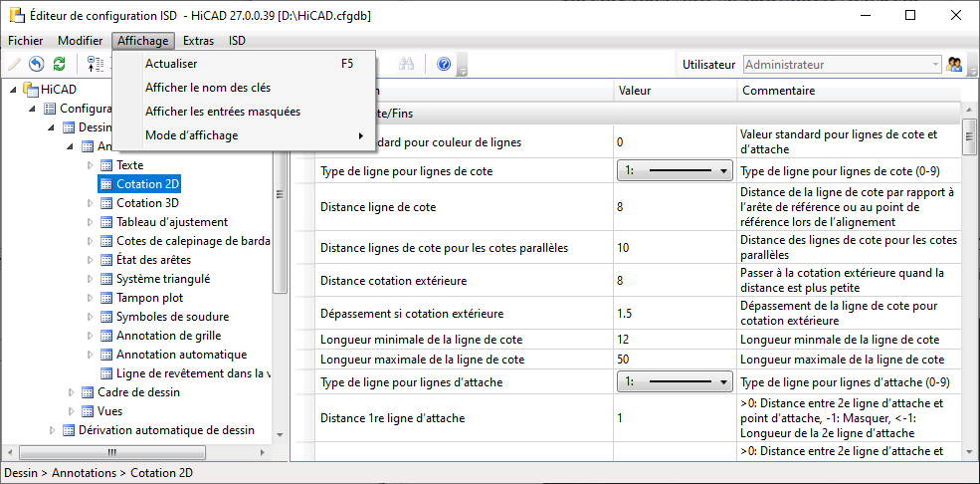Click the user management icon
Viewport: 980px width, 484px height.
tap(955, 65)
